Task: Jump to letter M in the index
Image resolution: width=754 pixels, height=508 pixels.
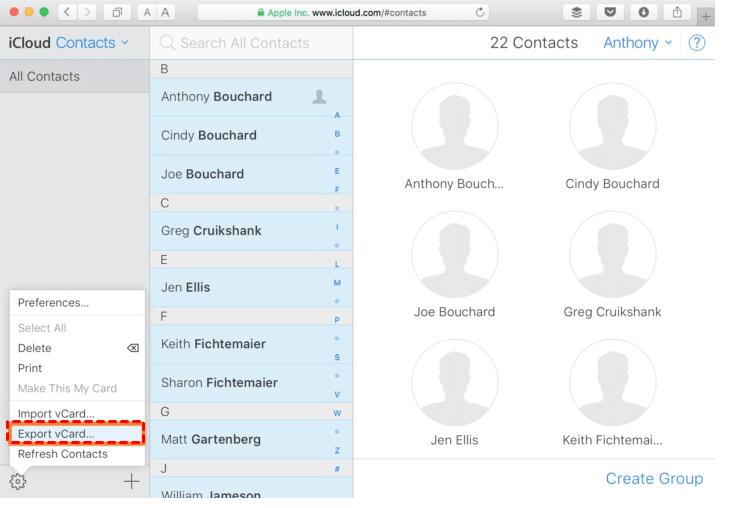Action: click(x=337, y=283)
